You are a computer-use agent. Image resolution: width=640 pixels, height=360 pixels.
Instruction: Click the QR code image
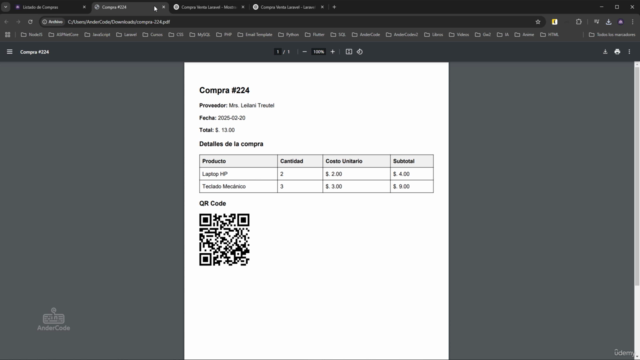click(x=224, y=240)
